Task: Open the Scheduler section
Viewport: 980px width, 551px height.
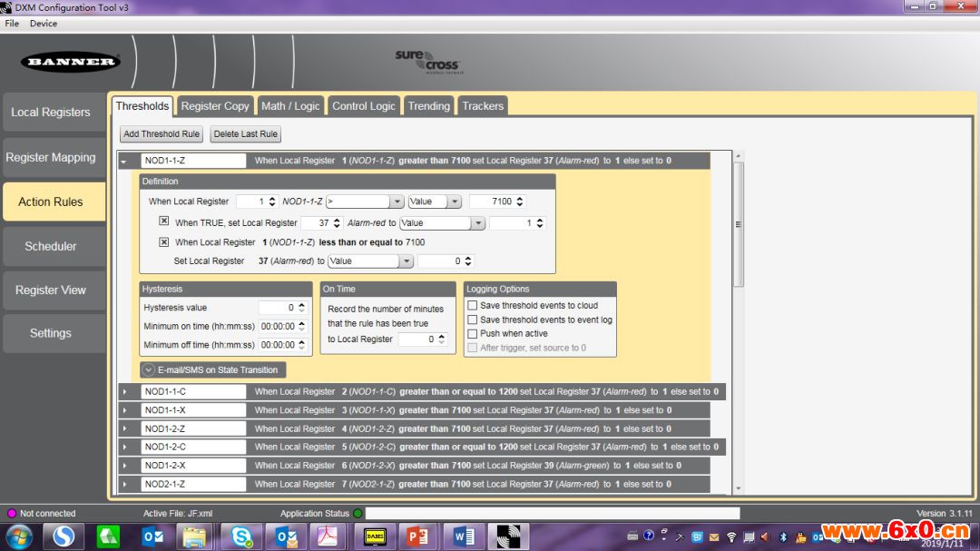Action: [x=54, y=246]
